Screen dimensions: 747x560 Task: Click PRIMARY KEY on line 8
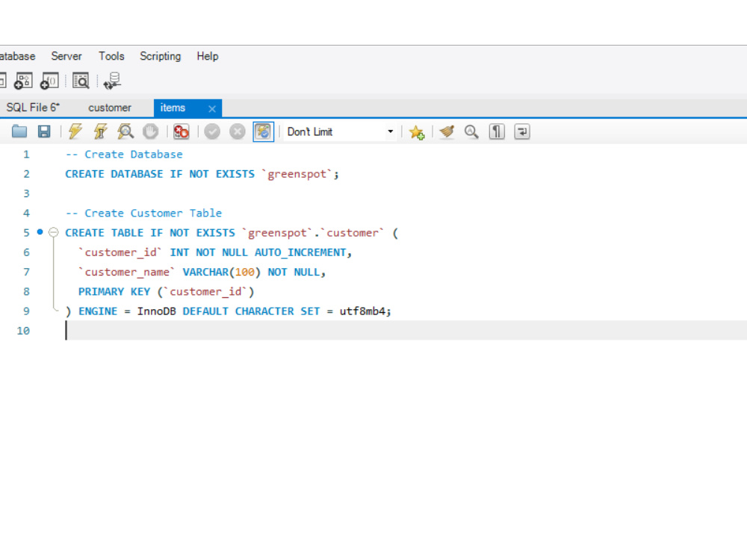114,291
